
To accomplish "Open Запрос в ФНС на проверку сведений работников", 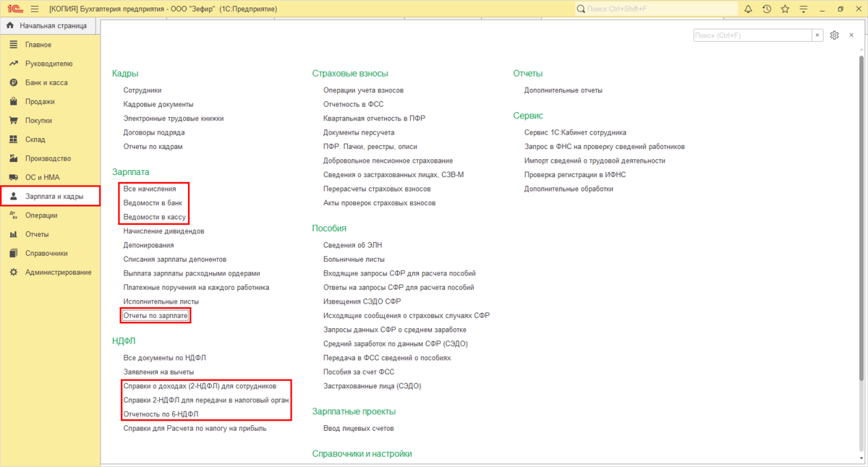I will [604, 147].
